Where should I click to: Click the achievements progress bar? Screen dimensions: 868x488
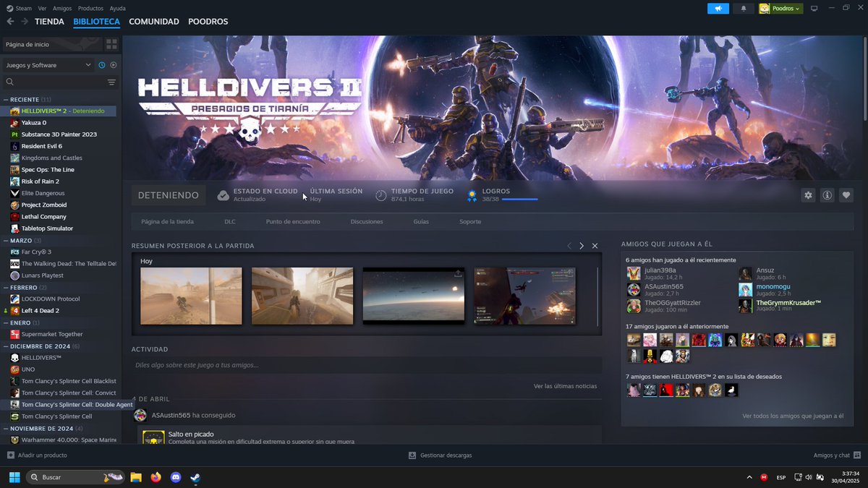[520, 199]
